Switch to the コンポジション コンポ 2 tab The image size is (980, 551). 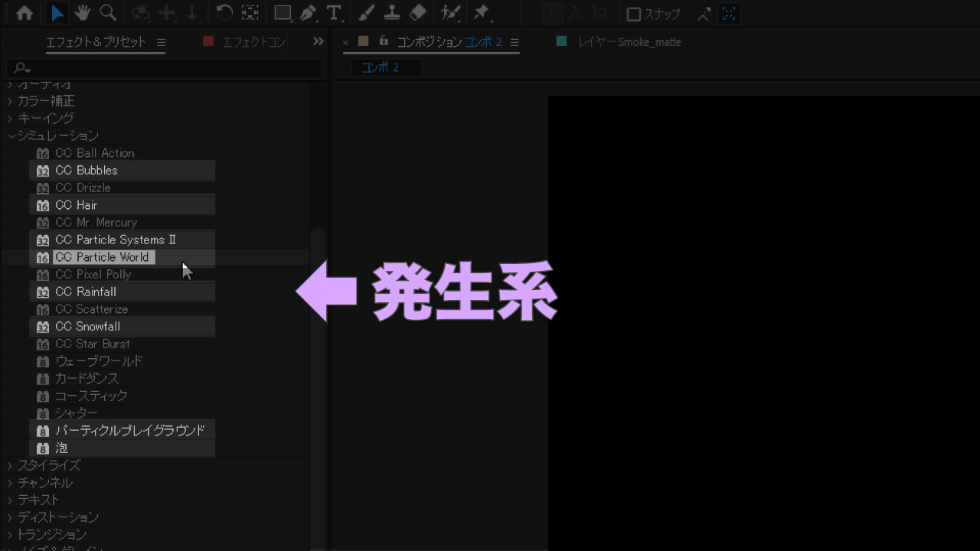[x=449, y=42]
